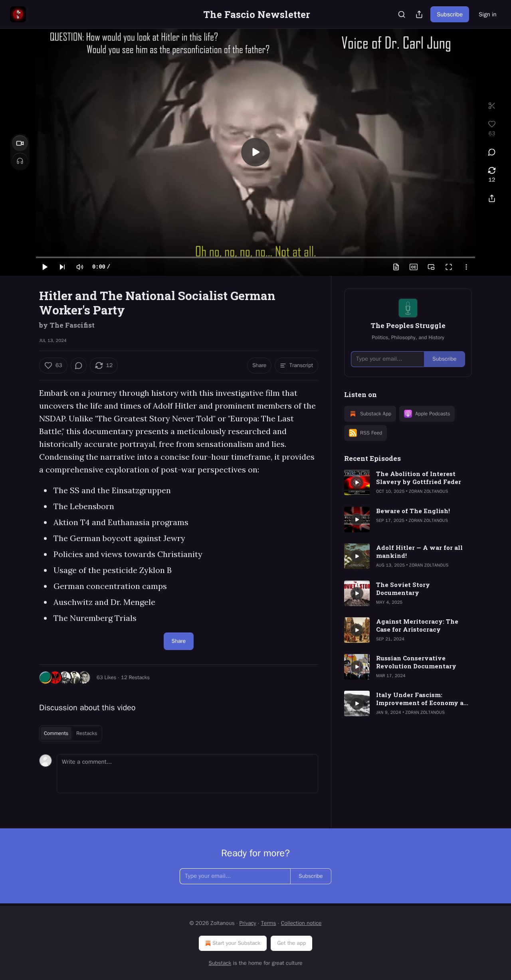511x980 pixels.
Task: Mute the video volume icon
Action: click(x=80, y=267)
